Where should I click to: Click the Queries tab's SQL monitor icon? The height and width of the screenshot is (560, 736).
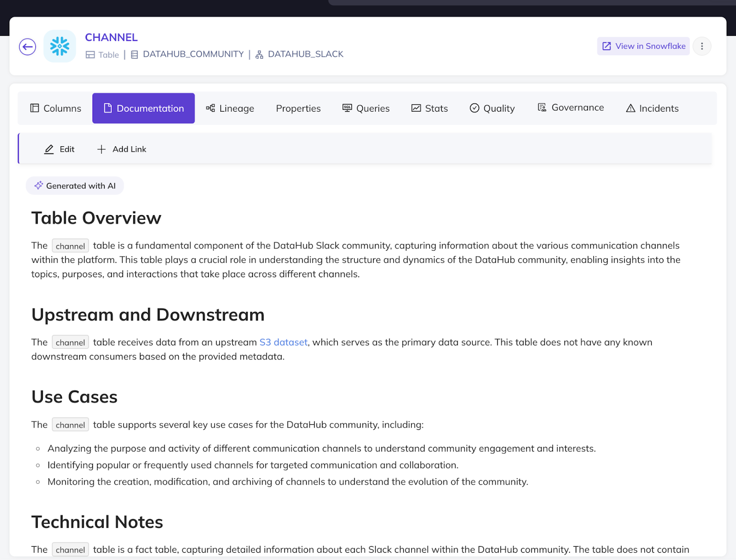coord(347,108)
